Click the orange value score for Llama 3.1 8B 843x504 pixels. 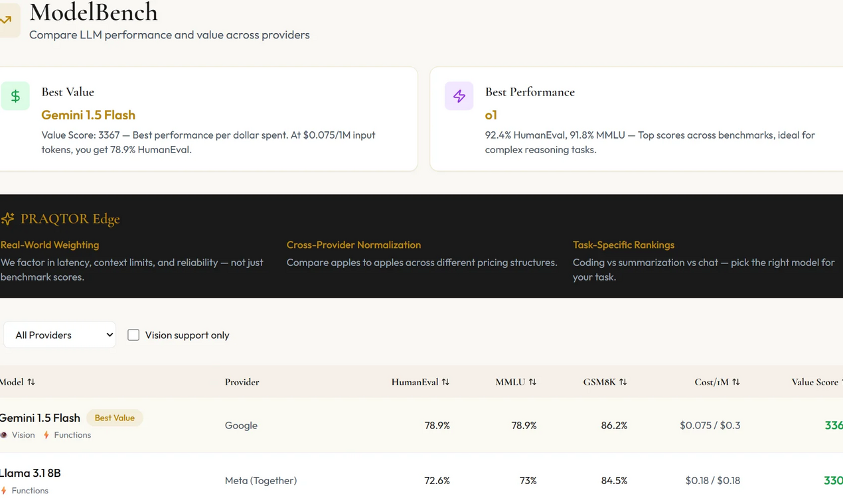pos(834,480)
